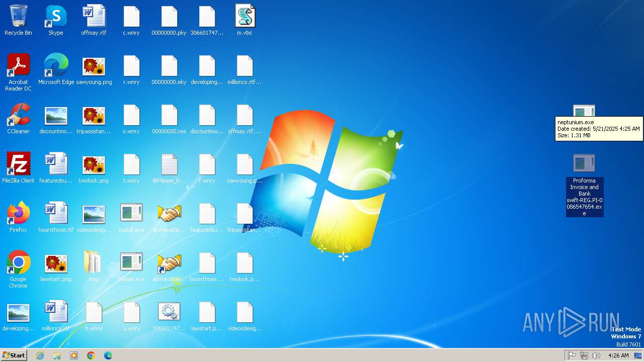
Task: Launch Internet Explorer from taskbar
Action: click(x=40, y=355)
